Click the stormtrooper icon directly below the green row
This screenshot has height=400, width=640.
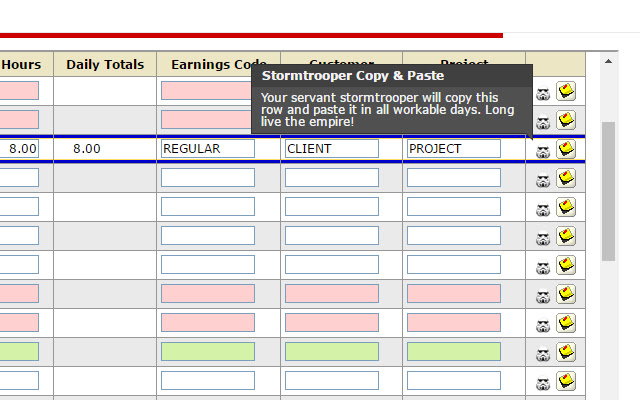543,384
